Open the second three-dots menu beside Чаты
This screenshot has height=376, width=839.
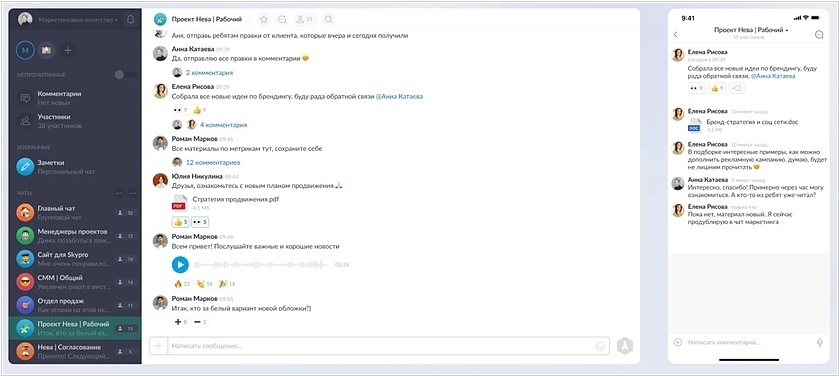[133, 193]
